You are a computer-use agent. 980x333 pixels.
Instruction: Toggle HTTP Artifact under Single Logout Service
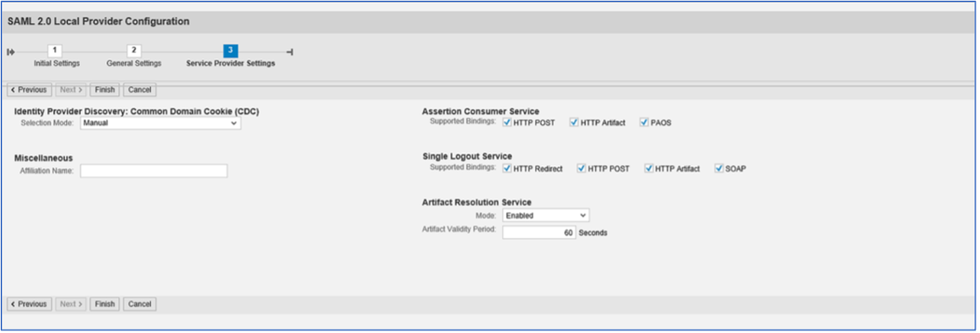[649, 169]
